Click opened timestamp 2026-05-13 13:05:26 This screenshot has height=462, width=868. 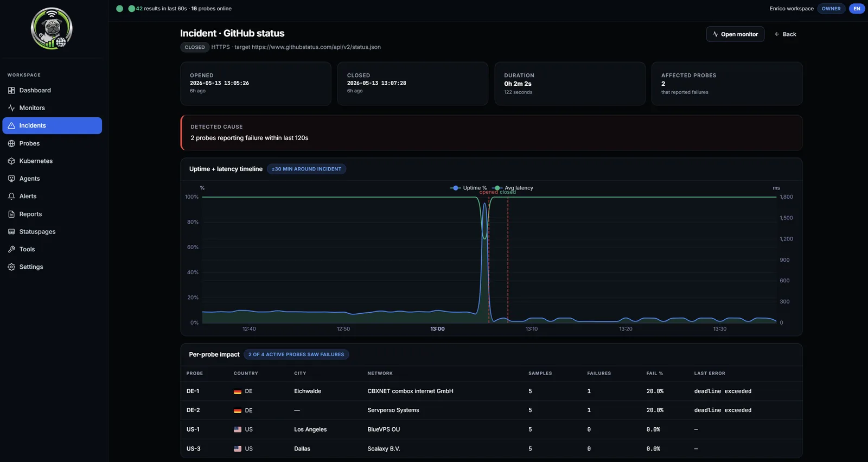(219, 83)
